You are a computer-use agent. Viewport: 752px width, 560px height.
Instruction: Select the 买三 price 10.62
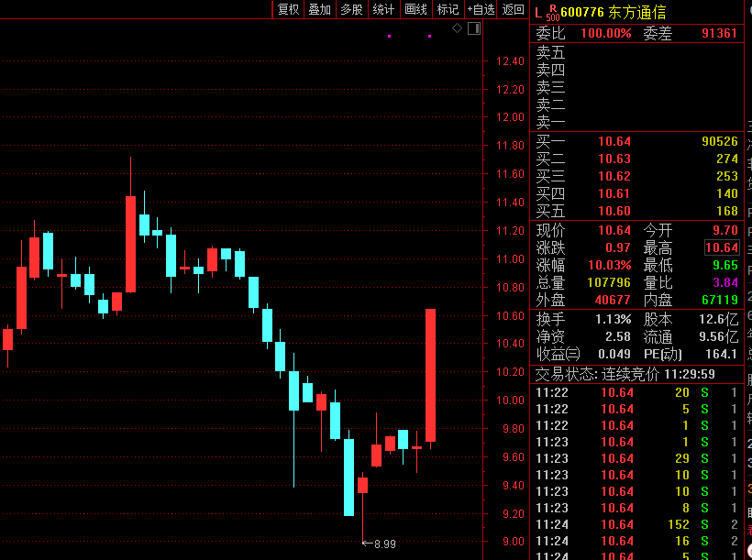[x=614, y=176]
